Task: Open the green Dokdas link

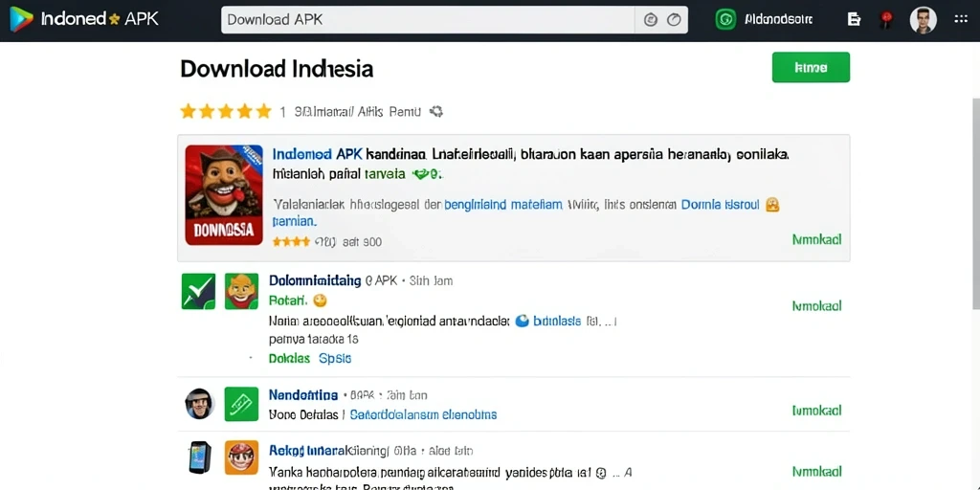Action: pos(289,359)
